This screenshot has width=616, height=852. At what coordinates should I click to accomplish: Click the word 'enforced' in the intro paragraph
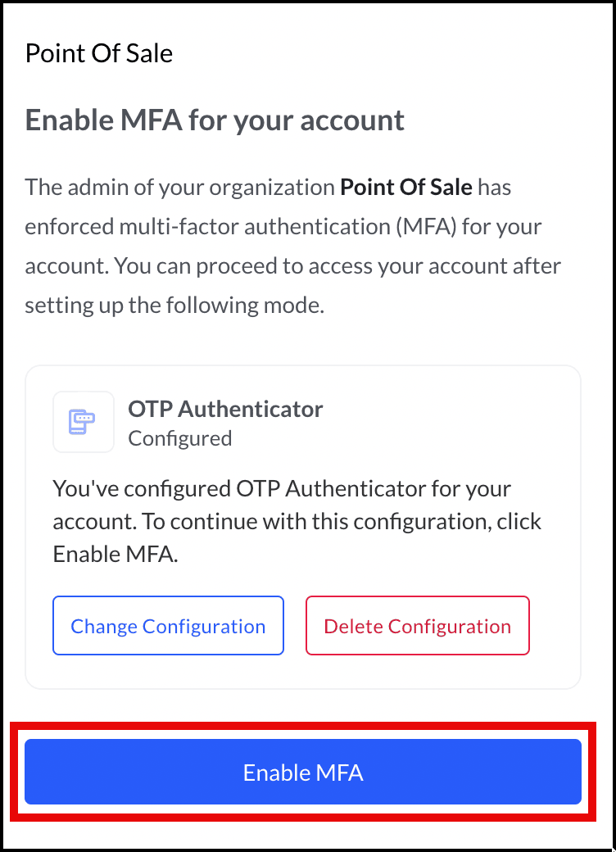tap(69, 227)
